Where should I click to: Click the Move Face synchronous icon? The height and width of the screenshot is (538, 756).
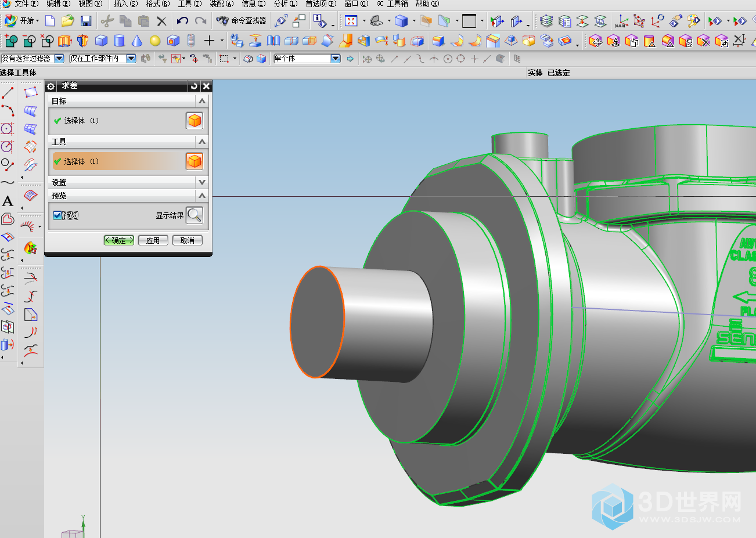pos(596,41)
